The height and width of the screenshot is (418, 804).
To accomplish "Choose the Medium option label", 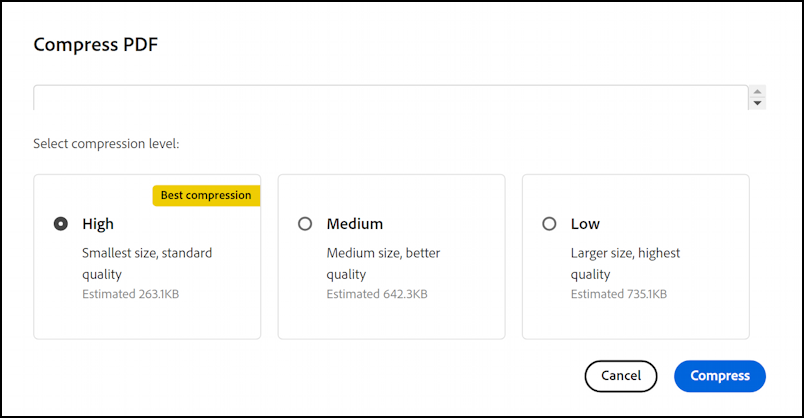I will [355, 224].
